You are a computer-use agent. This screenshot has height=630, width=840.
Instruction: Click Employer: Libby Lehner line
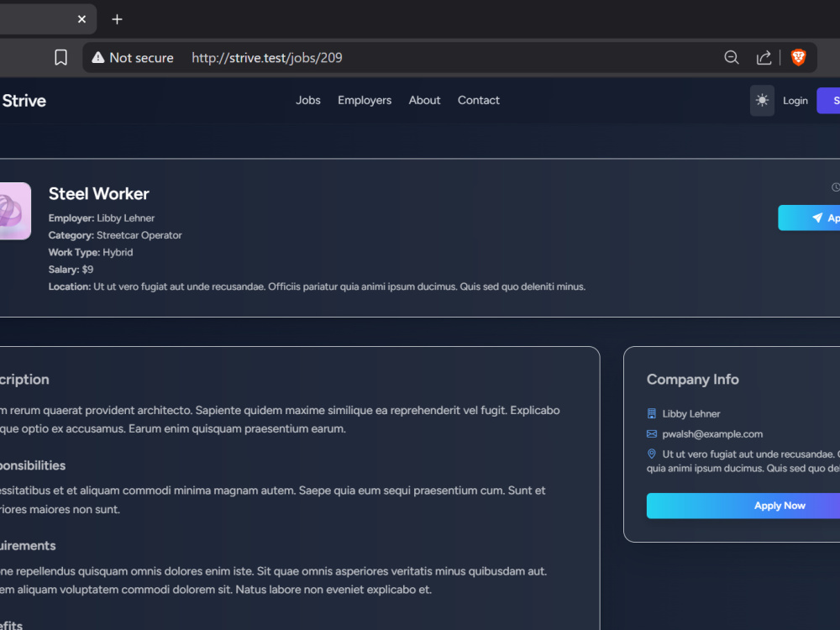point(102,218)
